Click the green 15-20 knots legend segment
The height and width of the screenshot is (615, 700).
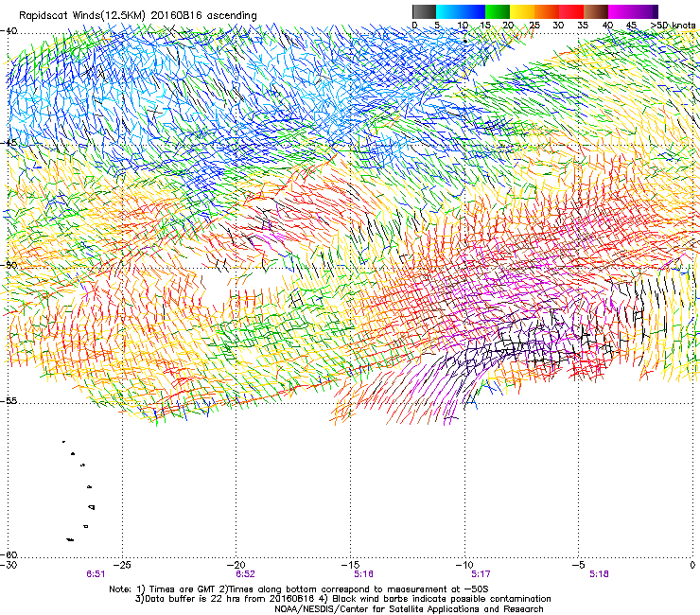point(498,11)
